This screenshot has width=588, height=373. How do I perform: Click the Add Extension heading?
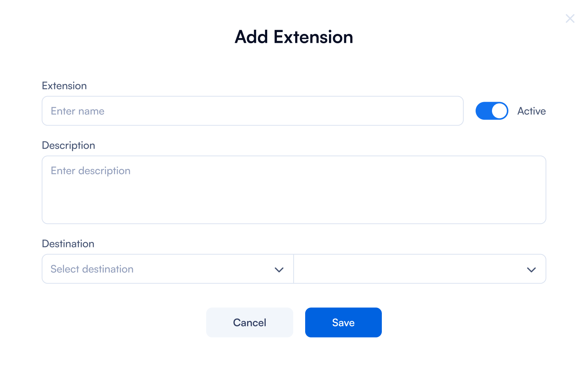coord(294,37)
